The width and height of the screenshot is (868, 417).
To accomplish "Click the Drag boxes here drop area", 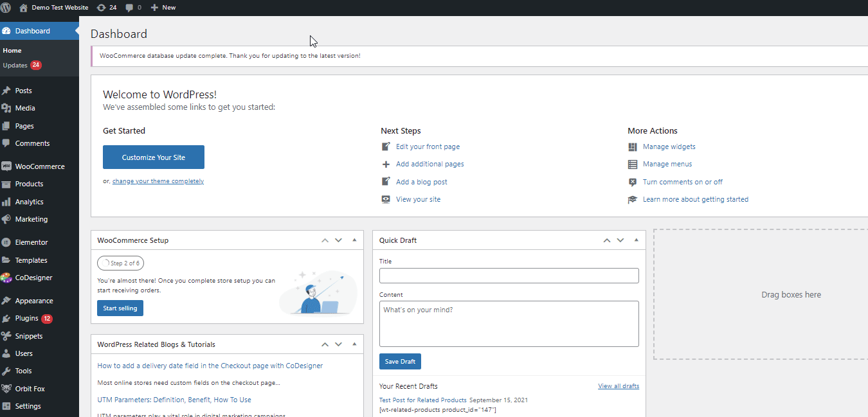I will 761,294.
